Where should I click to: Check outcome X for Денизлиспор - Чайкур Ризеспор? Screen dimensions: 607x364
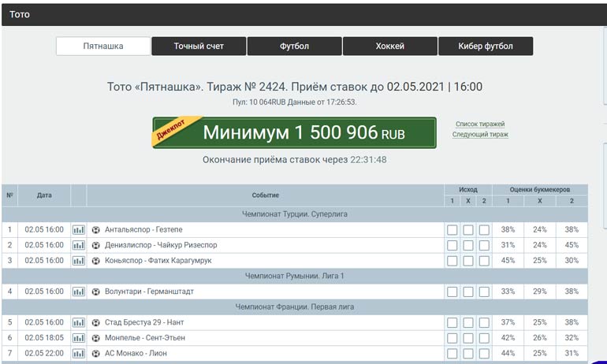tap(468, 246)
